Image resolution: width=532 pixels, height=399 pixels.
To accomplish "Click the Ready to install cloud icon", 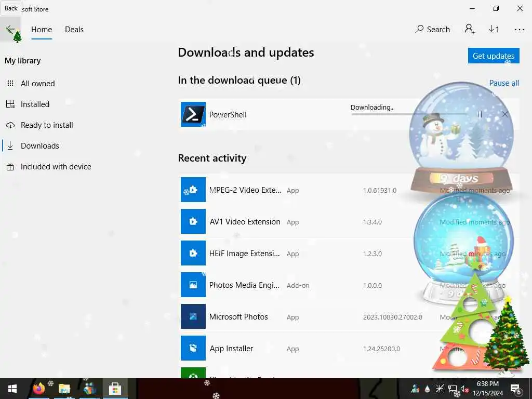I will tap(10, 125).
